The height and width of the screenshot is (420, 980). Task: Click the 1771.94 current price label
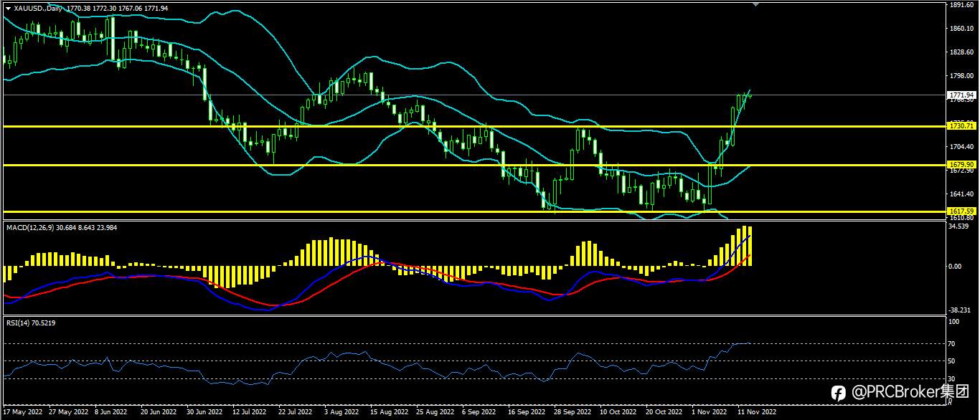pyautogui.click(x=961, y=95)
